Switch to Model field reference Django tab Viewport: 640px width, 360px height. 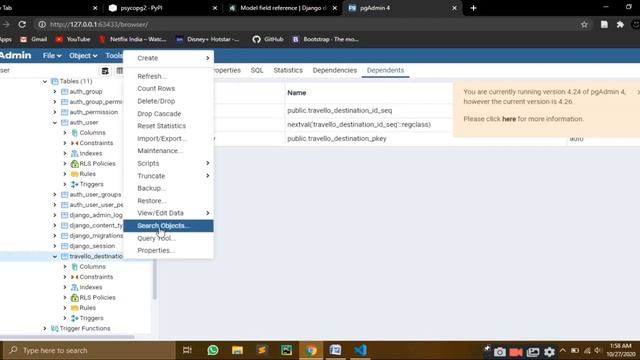tap(282, 8)
